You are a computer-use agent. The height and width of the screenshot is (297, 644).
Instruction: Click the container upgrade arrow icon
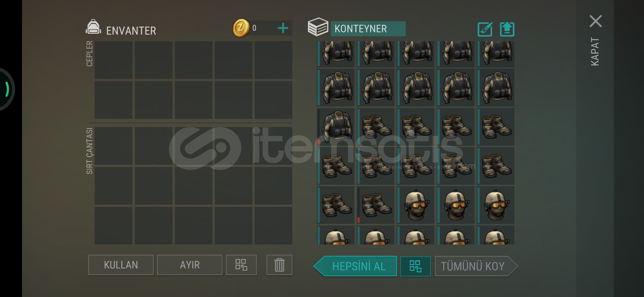[507, 29]
